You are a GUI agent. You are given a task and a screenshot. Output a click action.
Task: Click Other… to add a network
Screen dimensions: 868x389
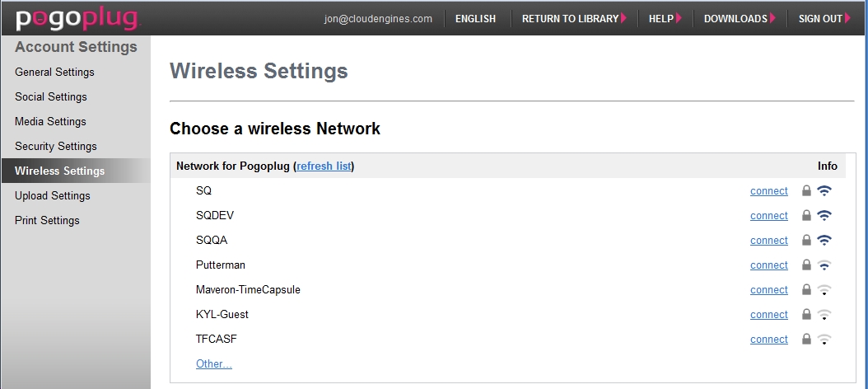[214, 363]
